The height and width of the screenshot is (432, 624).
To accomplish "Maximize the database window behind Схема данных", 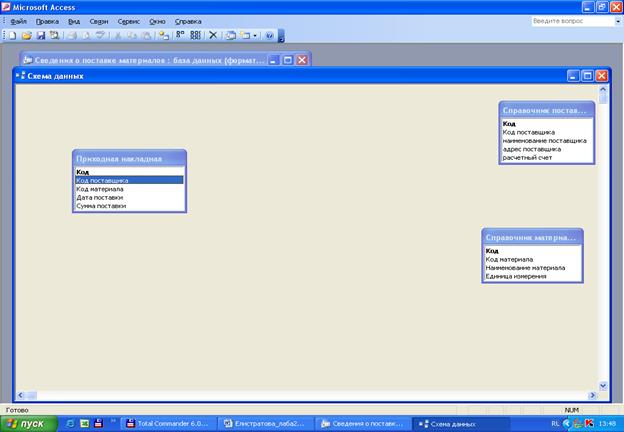I will click(287, 60).
